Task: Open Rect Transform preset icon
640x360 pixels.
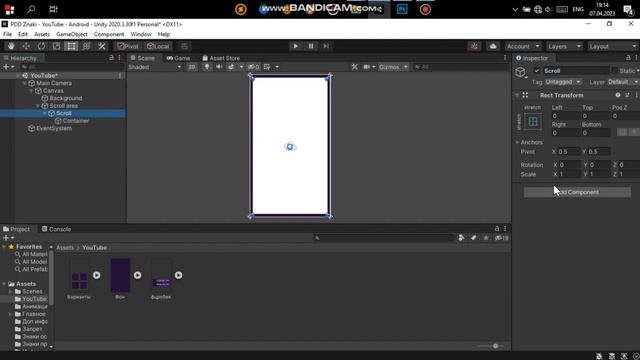Action: [627, 95]
